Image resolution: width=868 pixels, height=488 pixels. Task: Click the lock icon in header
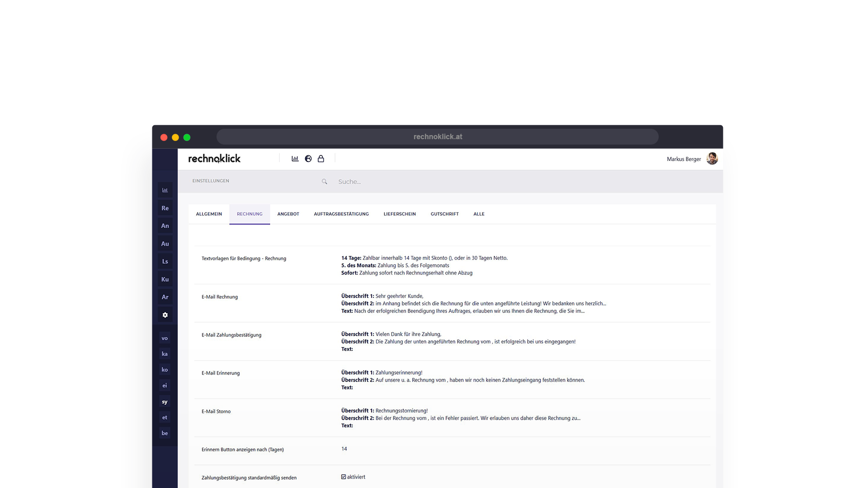(x=321, y=159)
